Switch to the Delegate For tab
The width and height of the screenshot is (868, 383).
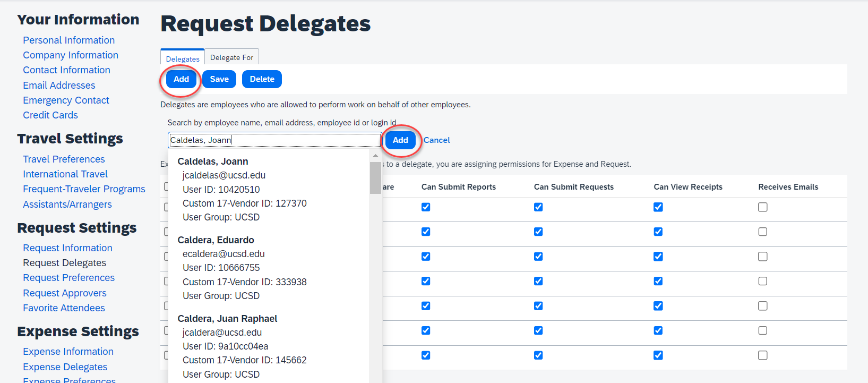[231, 57]
